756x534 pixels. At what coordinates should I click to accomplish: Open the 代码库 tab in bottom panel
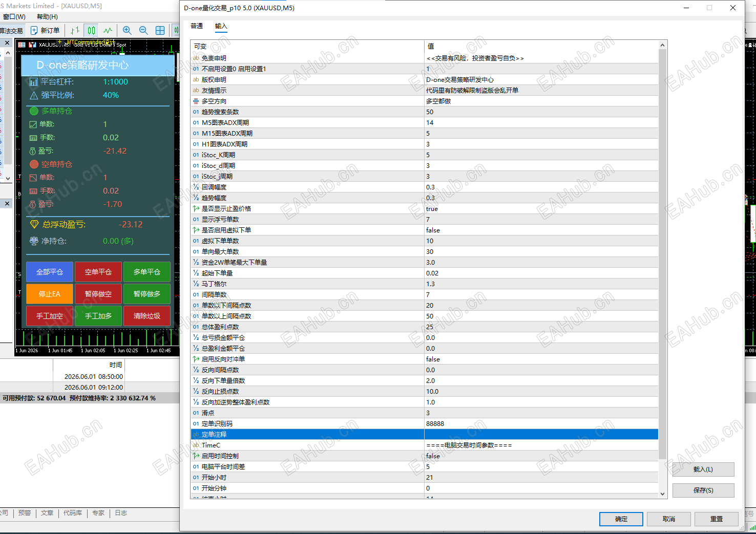tap(73, 513)
